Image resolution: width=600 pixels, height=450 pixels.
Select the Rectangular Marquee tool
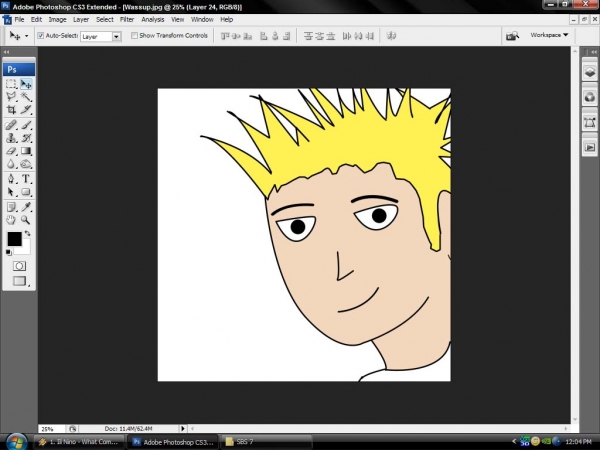point(11,84)
